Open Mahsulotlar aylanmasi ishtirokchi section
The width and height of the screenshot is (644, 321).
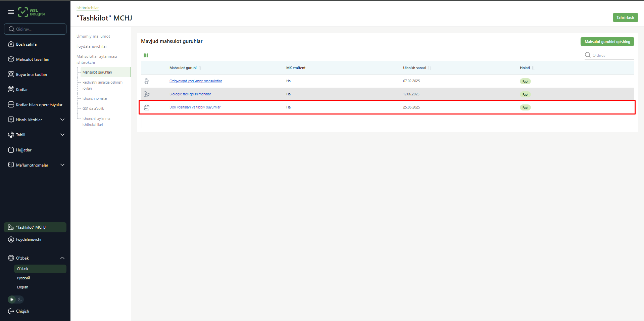(x=97, y=59)
